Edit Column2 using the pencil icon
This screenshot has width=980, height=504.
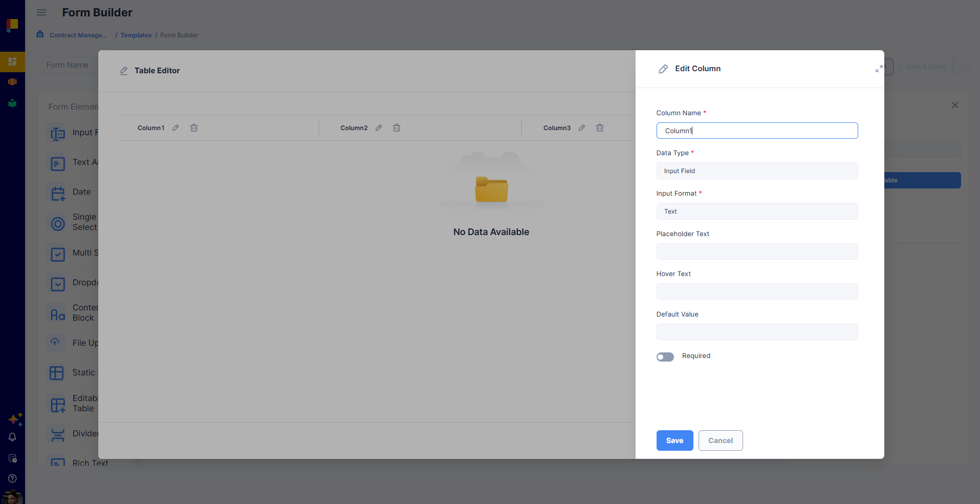(x=379, y=128)
